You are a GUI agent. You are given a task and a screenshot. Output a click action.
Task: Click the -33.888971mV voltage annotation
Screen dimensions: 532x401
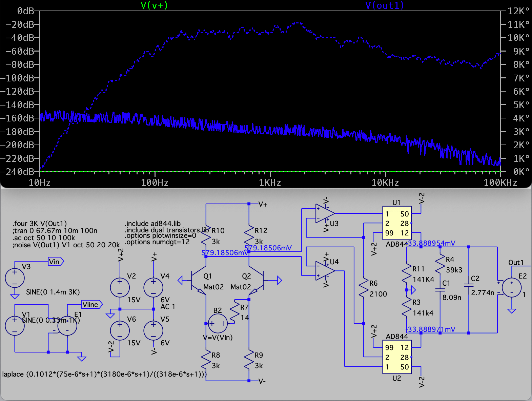[430, 329]
